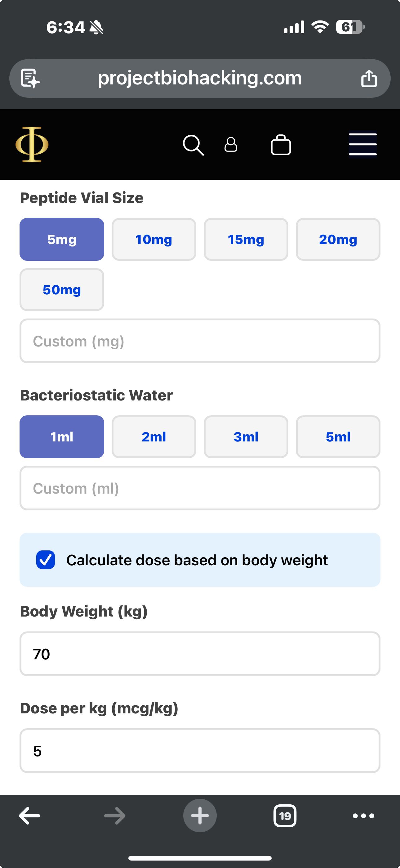Viewport: 400px width, 868px height.
Task: Open the hamburger navigation menu
Action: click(x=362, y=144)
